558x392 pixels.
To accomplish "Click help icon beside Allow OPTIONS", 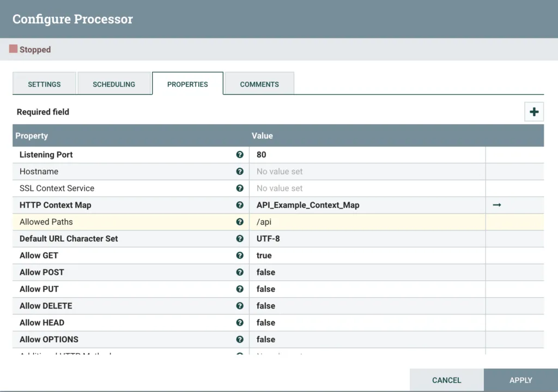I will [x=240, y=339].
